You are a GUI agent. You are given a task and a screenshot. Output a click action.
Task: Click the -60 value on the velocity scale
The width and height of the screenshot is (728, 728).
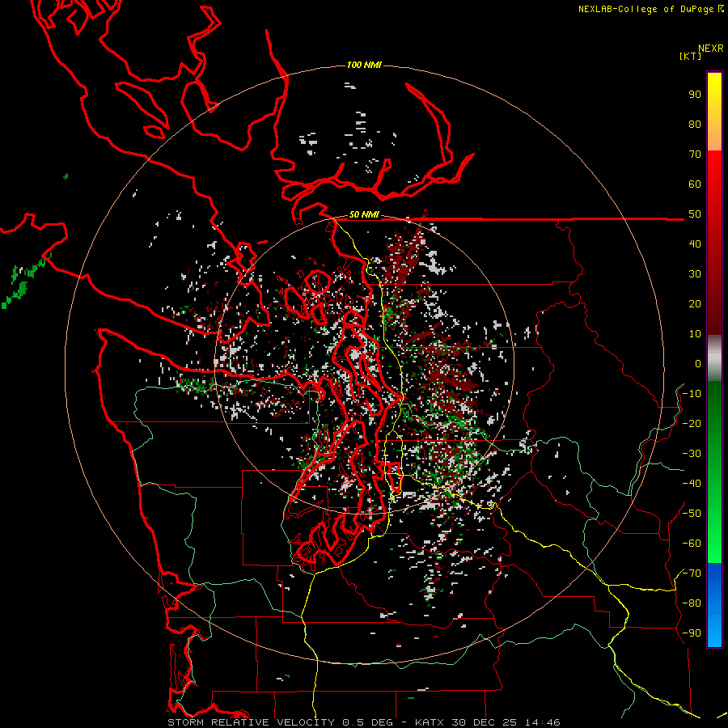coord(692,544)
